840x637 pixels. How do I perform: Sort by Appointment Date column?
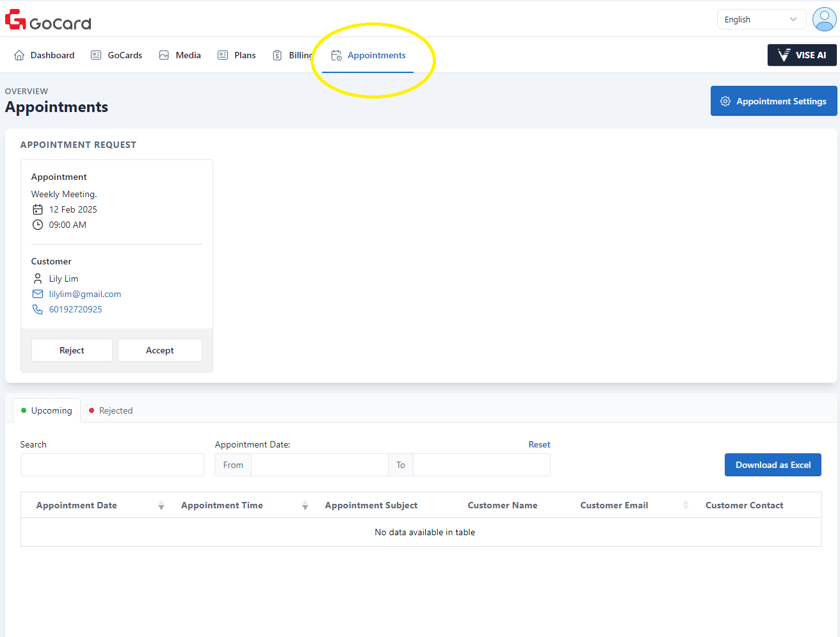pos(161,505)
